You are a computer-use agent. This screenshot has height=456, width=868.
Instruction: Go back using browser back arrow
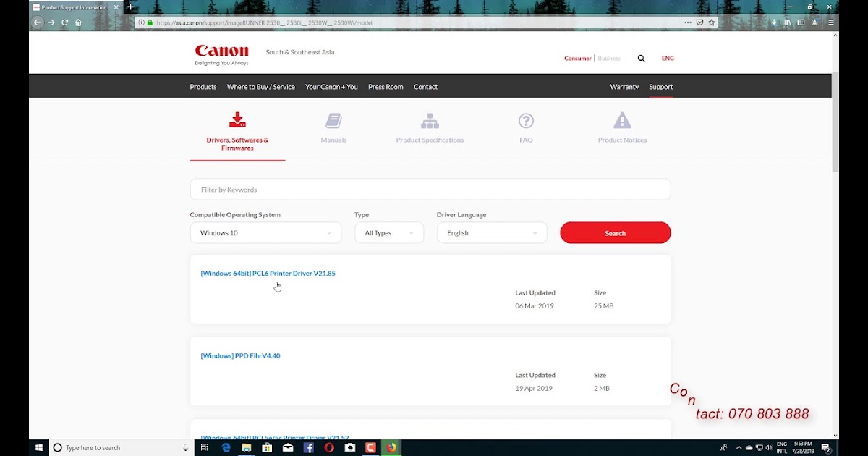38,22
